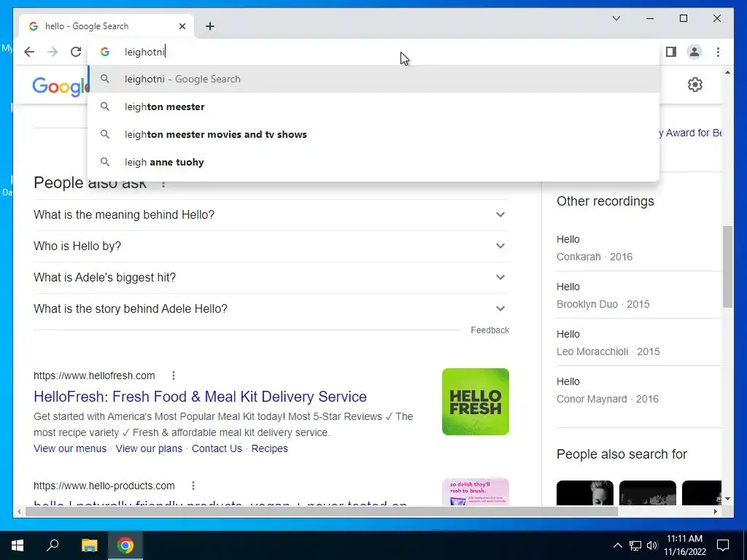The image size is (747, 560).
Task: Open the volume tray icon
Action: (652, 545)
